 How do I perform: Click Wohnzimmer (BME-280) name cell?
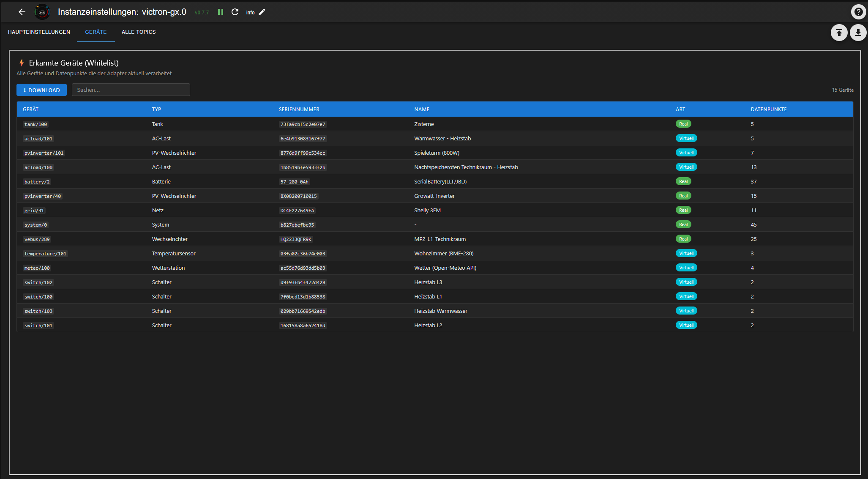pyautogui.click(x=444, y=253)
